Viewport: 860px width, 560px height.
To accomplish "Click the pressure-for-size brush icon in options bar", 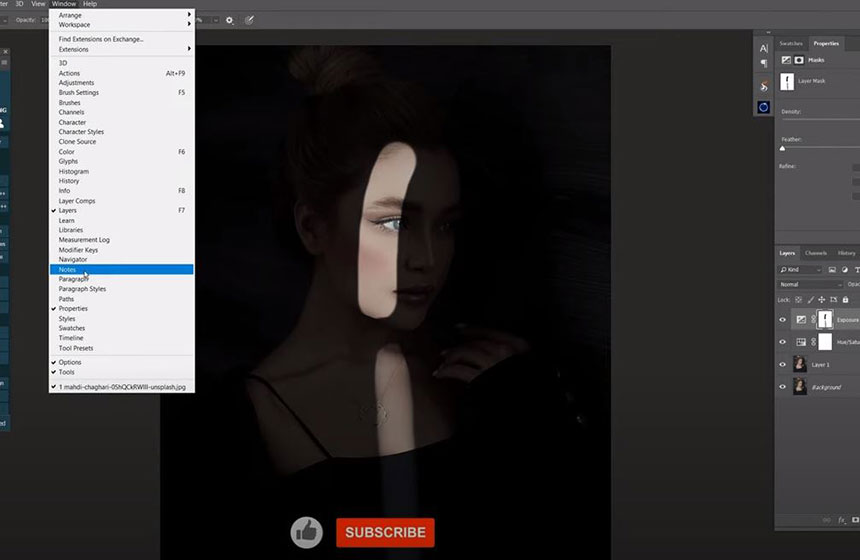I will (x=249, y=19).
